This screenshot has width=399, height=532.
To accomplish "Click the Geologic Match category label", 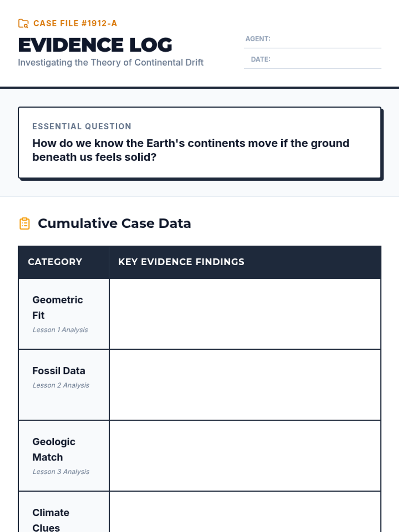I will pos(54,449).
